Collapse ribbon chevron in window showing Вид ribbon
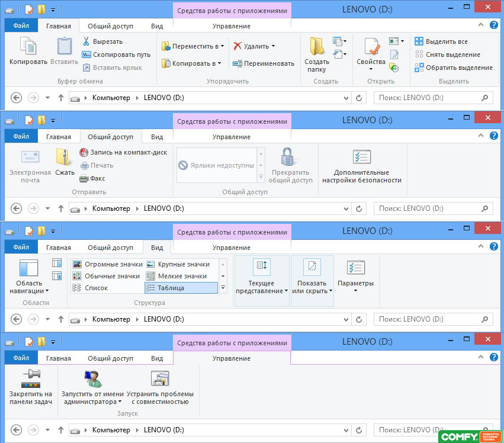 pyautogui.click(x=481, y=246)
